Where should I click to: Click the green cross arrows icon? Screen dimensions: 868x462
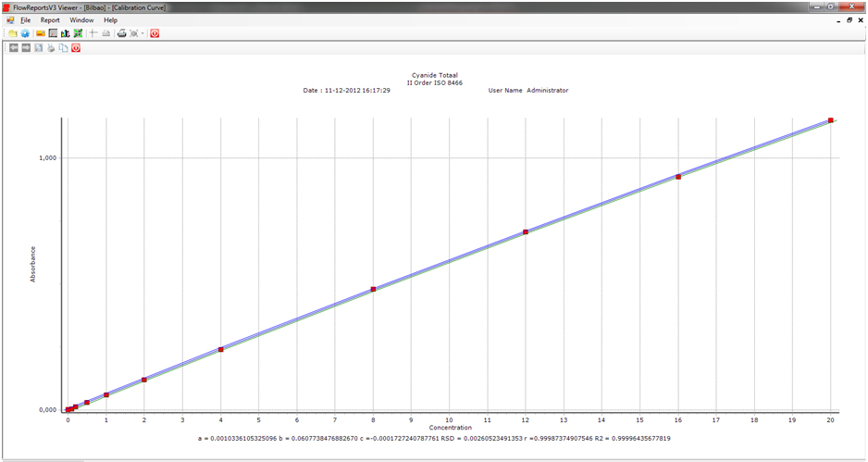click(78, 33)
